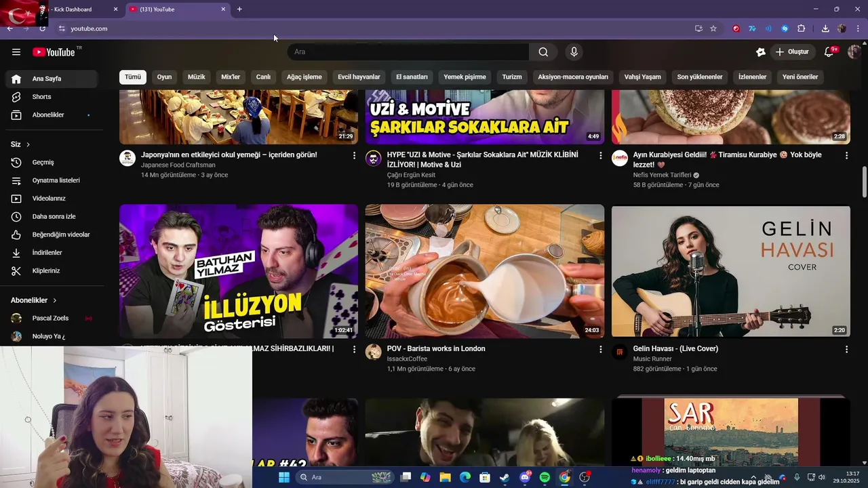This screenshot has height=488, width=868.
Task: Click the install app icon in address bar
Action: [698, 28]
